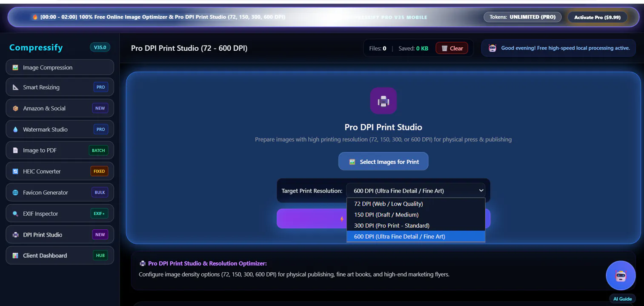Click the BATCH badge on Image to PDF

coord(98,150)
